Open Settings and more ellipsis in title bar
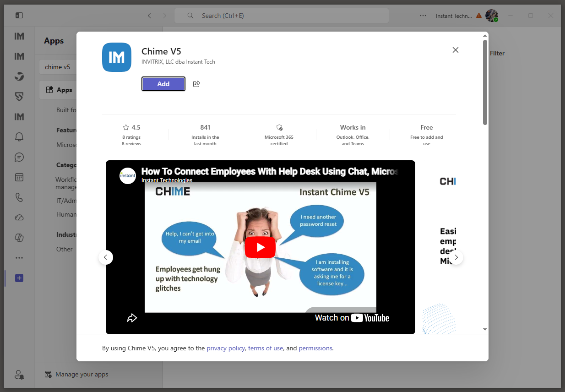Viewport: 565px width, 392px height. pos(423,16)
